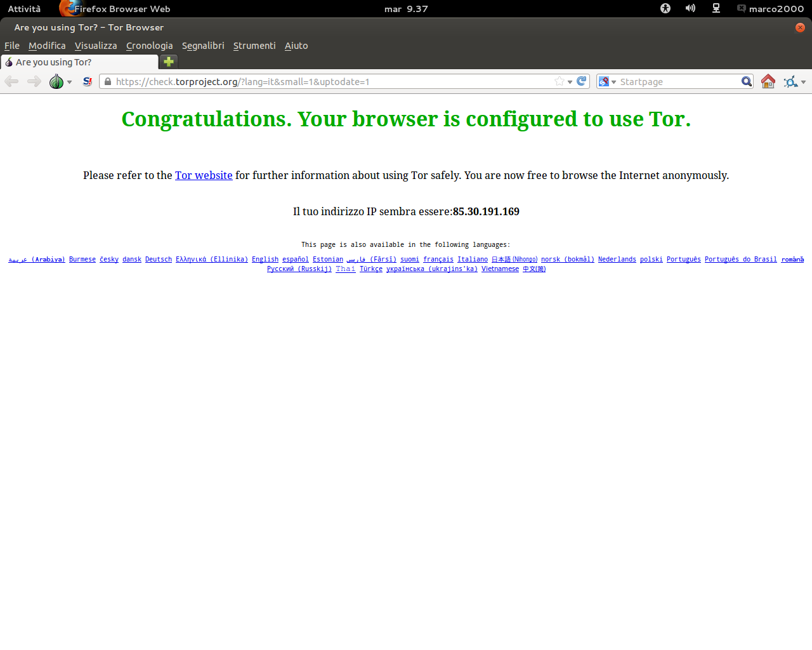Switch page language to Italiano
This screenshot has width=812, height=650.
tap(473, 259)
